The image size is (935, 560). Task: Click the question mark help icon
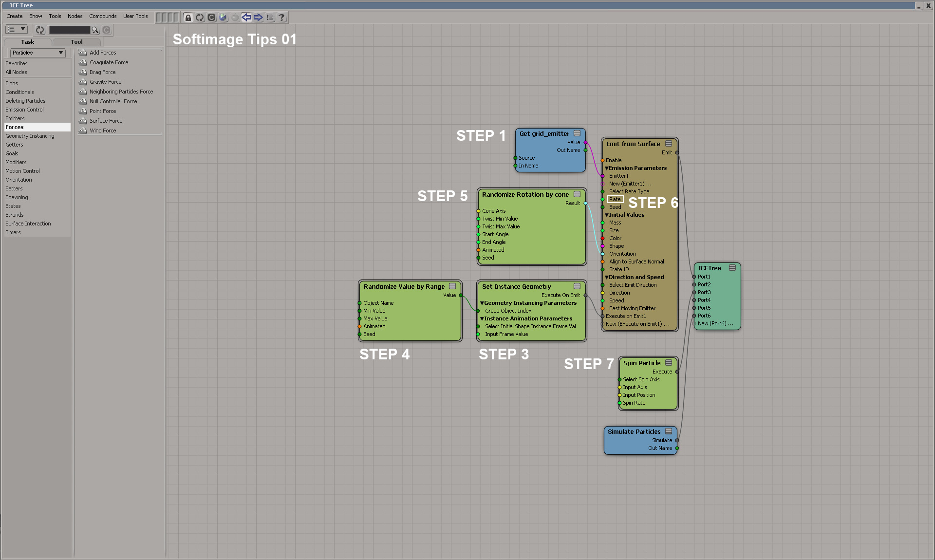pyautogui.click(x=281, y=18)
